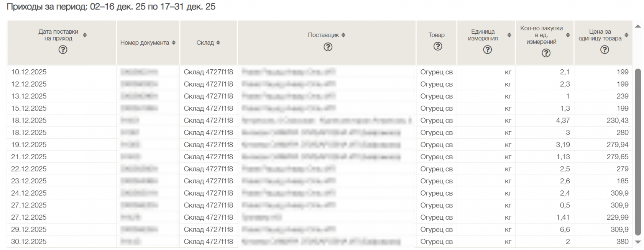Image resolution: width=644 pixels, height=250 pixels.
Task: Sort by Склад column arrows
Action: (218, 43)
